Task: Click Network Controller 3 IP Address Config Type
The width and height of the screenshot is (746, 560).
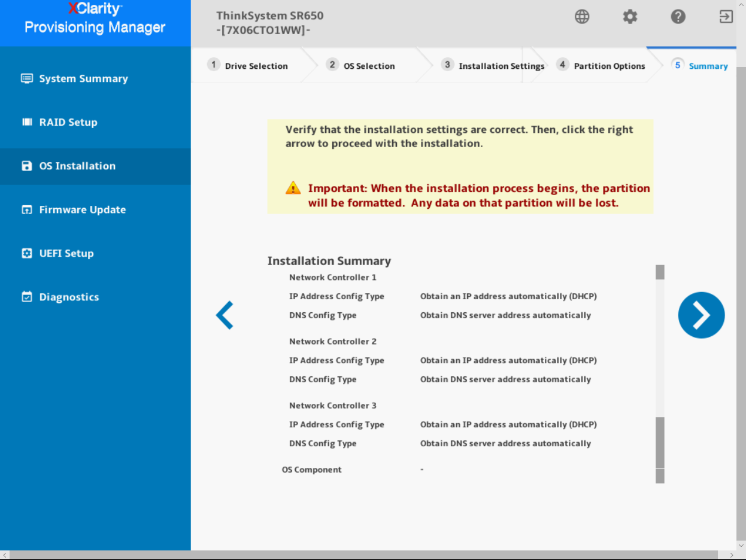Action: click(336, 424)
